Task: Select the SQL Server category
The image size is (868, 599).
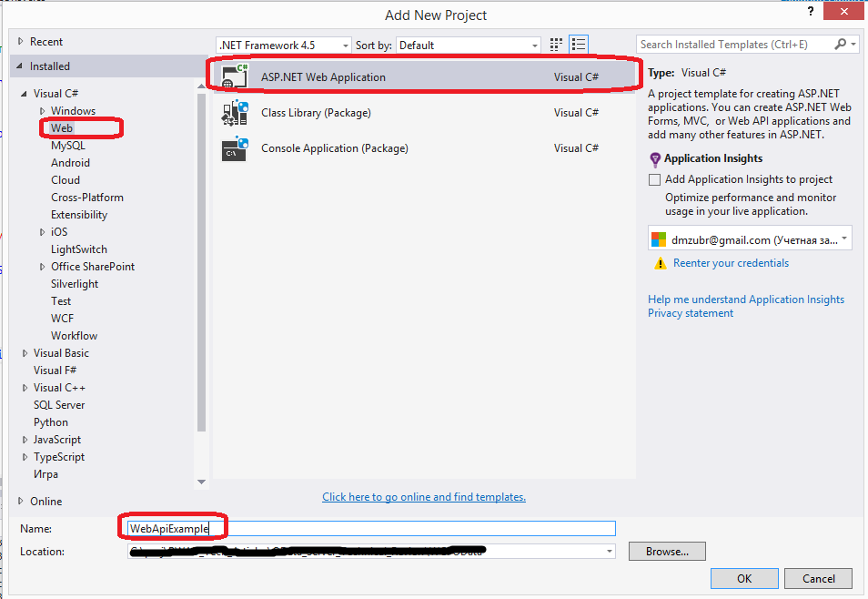Action: point(59,405)
